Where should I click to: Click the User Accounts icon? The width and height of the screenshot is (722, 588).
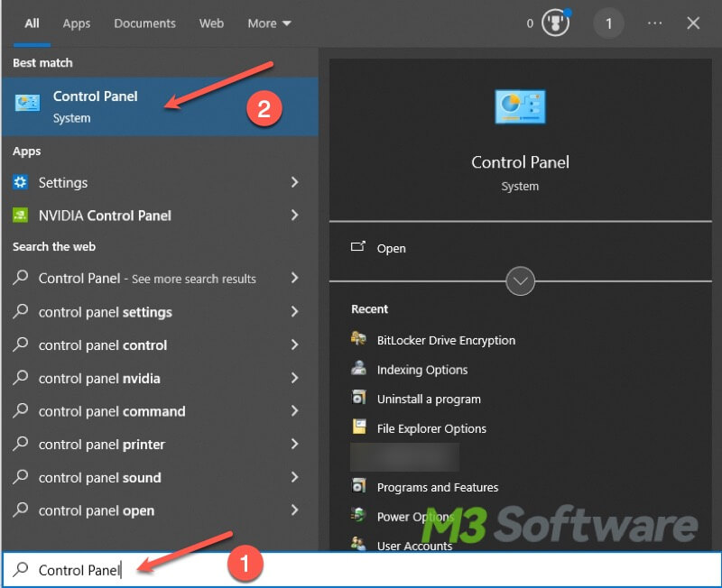(358, 544)
